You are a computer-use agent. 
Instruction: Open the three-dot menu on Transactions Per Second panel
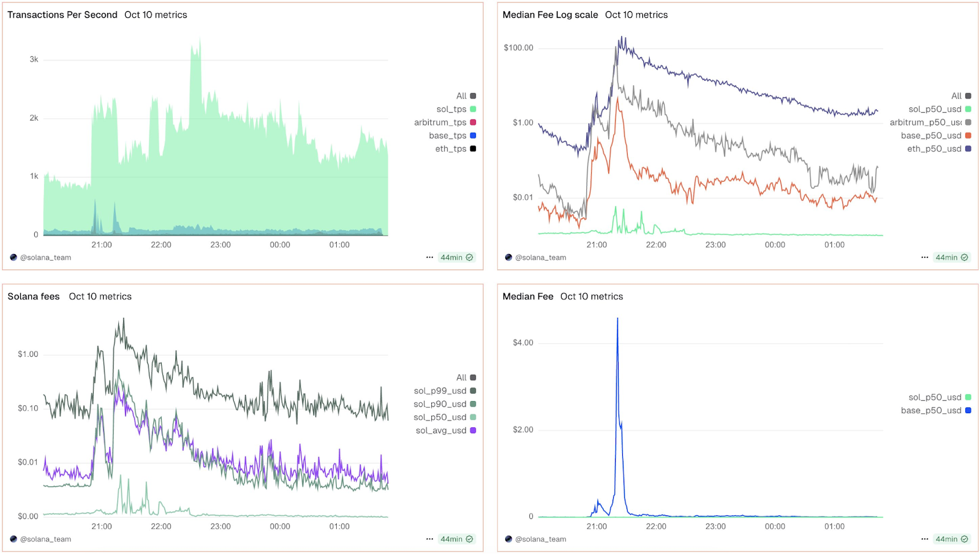pos(429,258)
